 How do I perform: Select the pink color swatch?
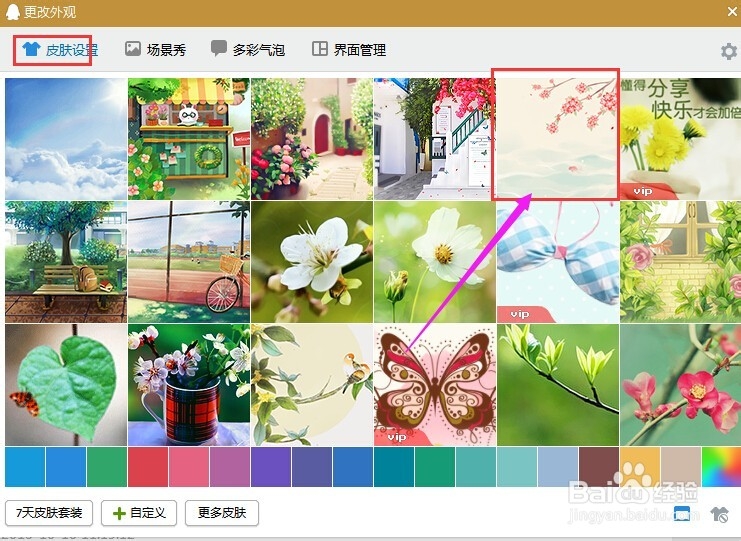point(189,467)
